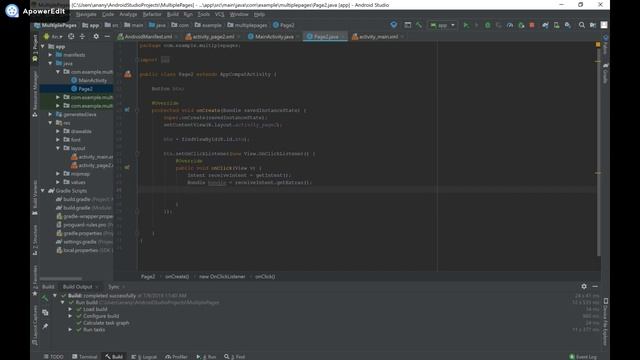The height and width of the screenshot is (360, 640).
Task: Click the override gutter icon beside onClick
Action: pyautogui.click(x=127, y=168)
